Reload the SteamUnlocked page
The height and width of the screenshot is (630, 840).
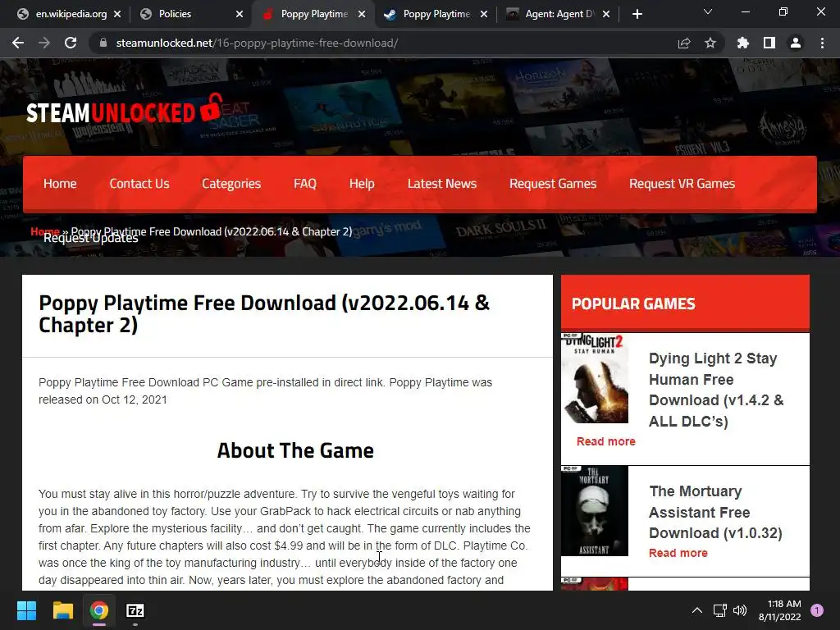(x=71, y=43)
